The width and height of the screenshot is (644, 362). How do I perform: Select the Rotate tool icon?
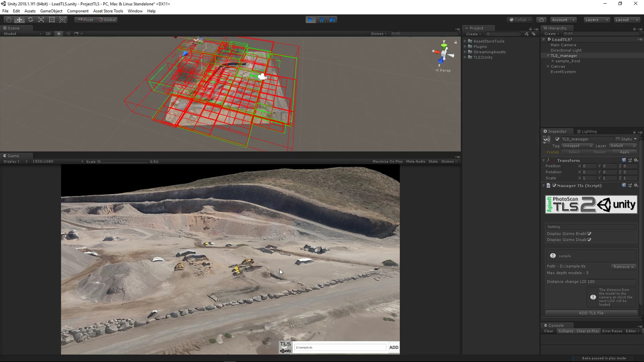tap(30, 20)
